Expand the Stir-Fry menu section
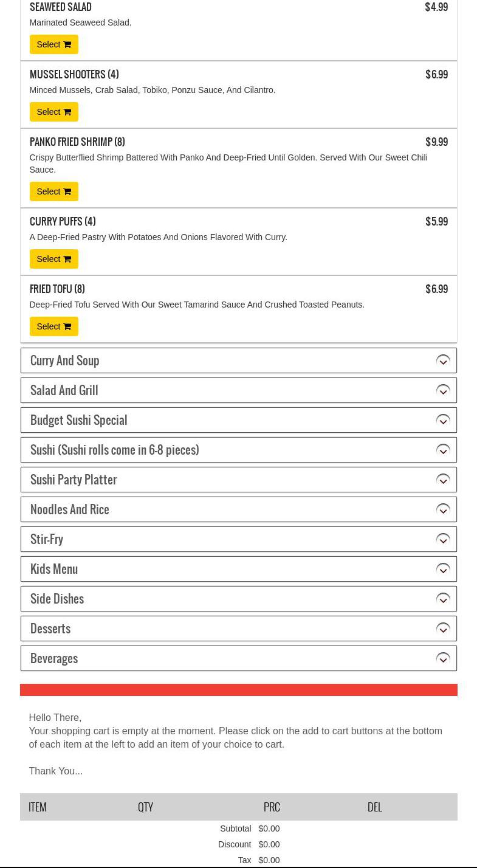The height and width of the screenshot is (868, 477). [238, 539]
